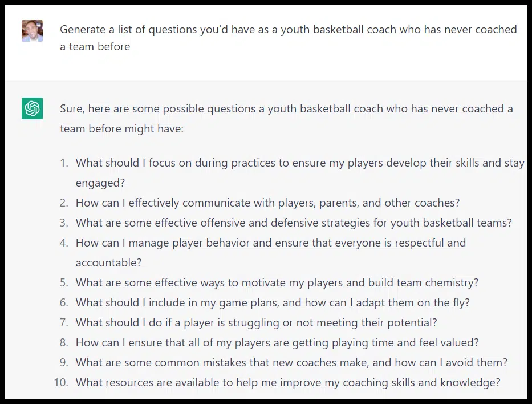Click the question about playing time
This screenshot has height=404, width=532.
pos(277,342)
